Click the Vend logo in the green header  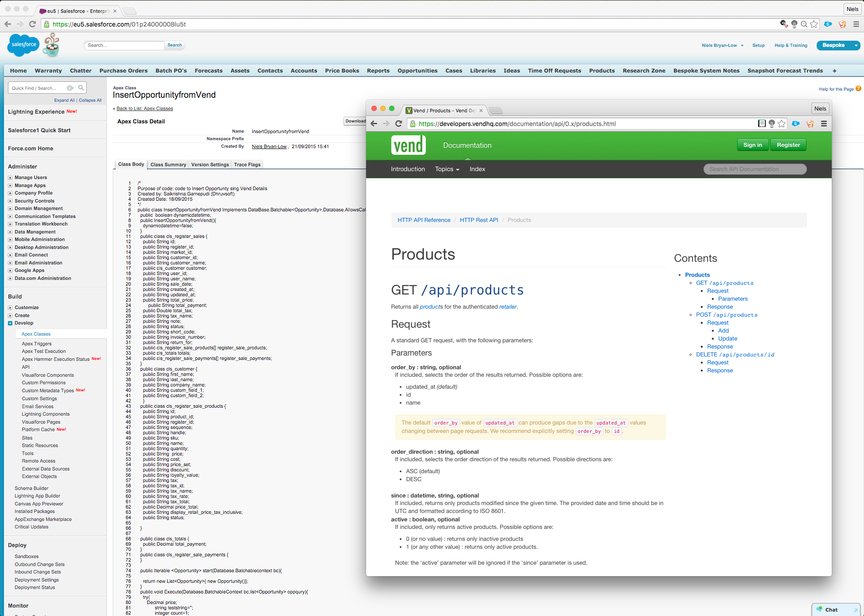408,145
